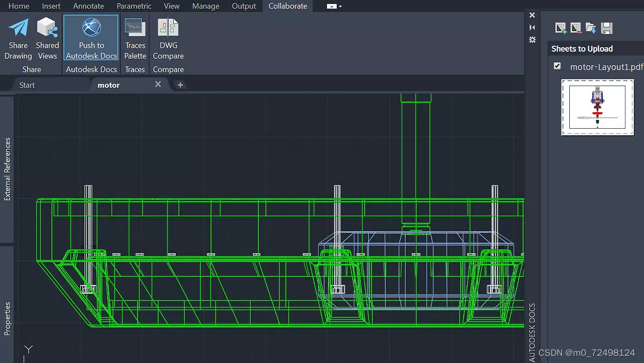
Task: Click the Remove Sheets icon
Action: 576,28
